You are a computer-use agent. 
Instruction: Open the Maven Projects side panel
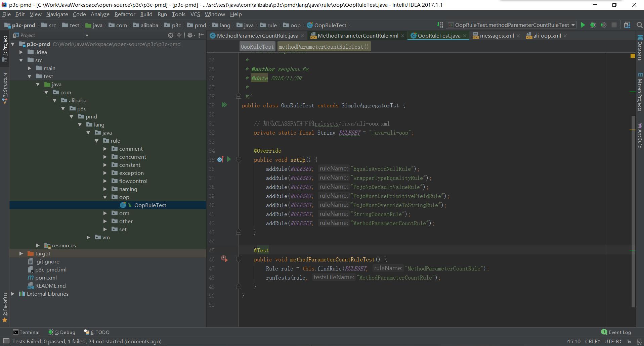[640, 92]
